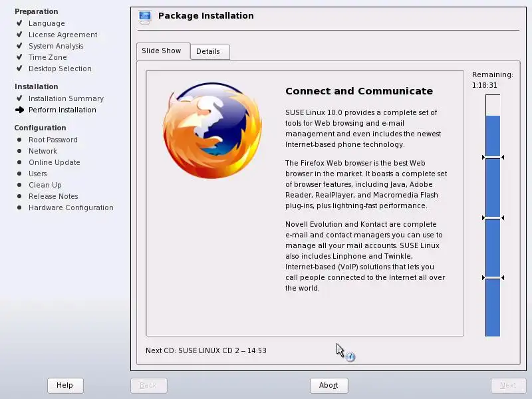532x399 pixels.
Task: Click the checkmark next to License Agreement
Action: [x=19, y=35]
